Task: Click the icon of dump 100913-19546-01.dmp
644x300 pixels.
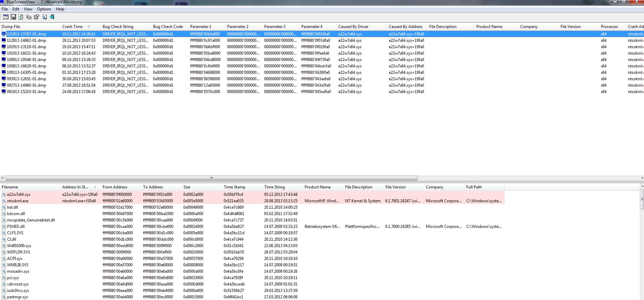Action: click(x=4, y=60)
